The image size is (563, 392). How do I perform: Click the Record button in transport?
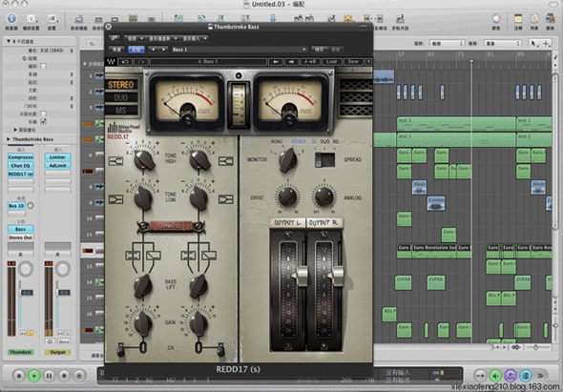(64, 376)
